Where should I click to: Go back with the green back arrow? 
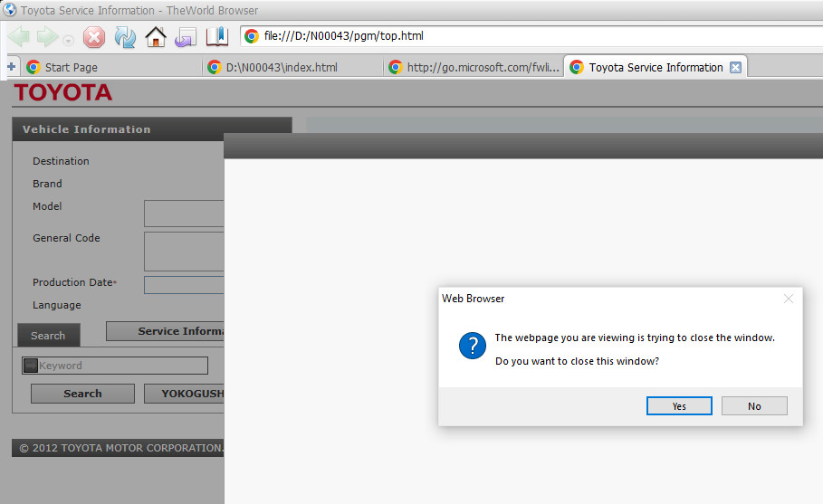19,37
